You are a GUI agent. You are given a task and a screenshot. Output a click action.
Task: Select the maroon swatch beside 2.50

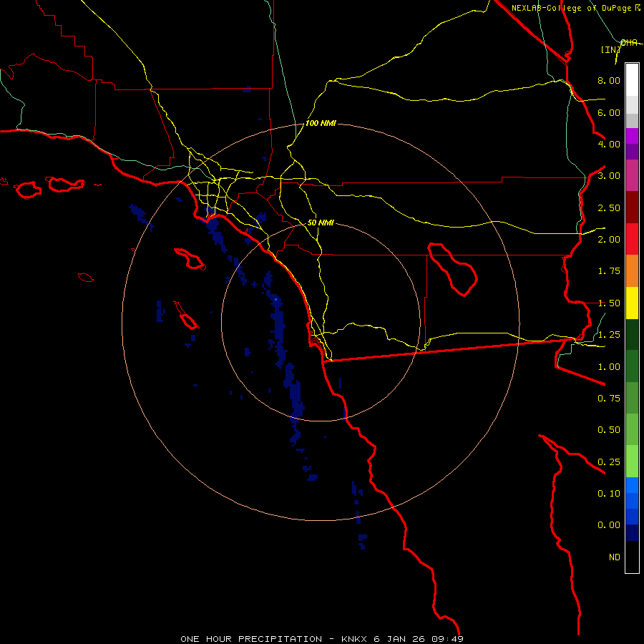[x=632, y=208]
